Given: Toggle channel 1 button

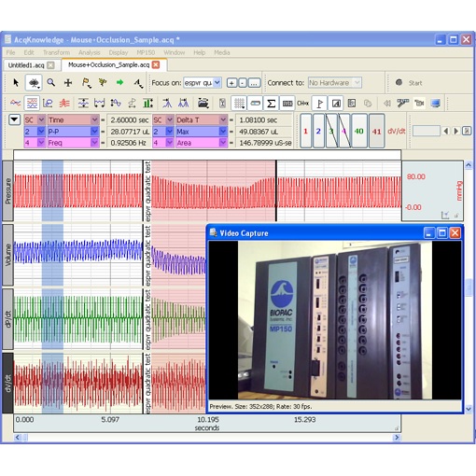Looking at the screenshot, I should 305,131.
